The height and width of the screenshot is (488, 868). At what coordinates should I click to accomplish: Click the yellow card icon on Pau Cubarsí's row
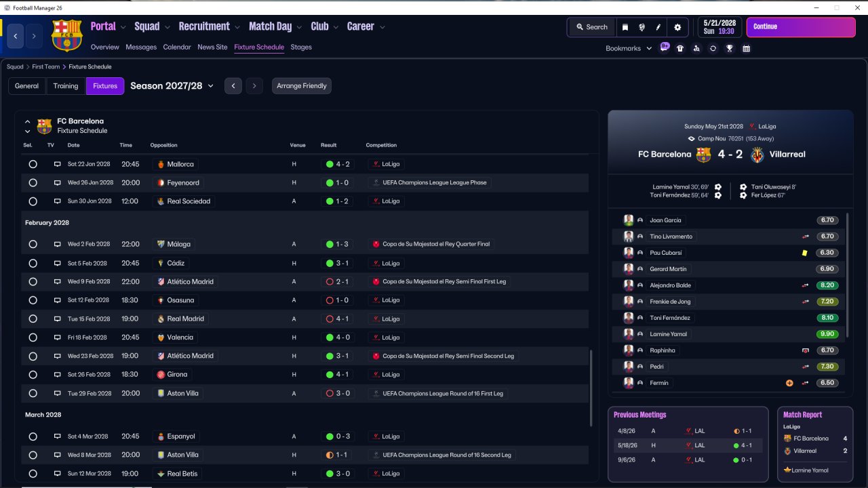pyautogui.click(x=805, y=253)
